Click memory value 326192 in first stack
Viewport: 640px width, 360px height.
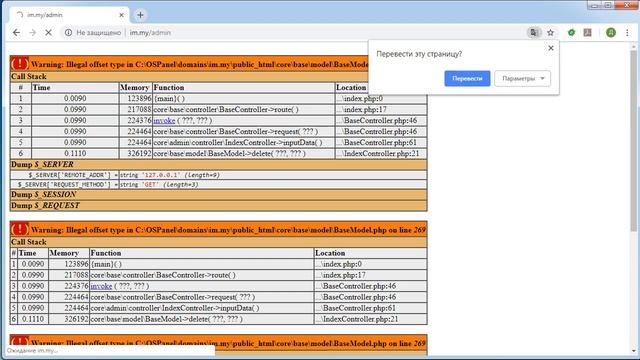pos(139,153)
